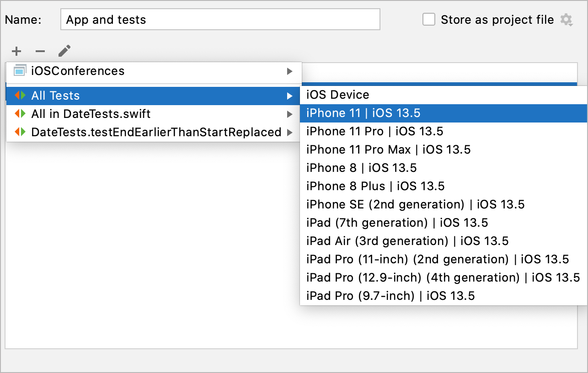The width and height of the screenshot is (588, 373).
Task: Expand the iOSConferences submenu arrow
Action: [x=289, y=71]
